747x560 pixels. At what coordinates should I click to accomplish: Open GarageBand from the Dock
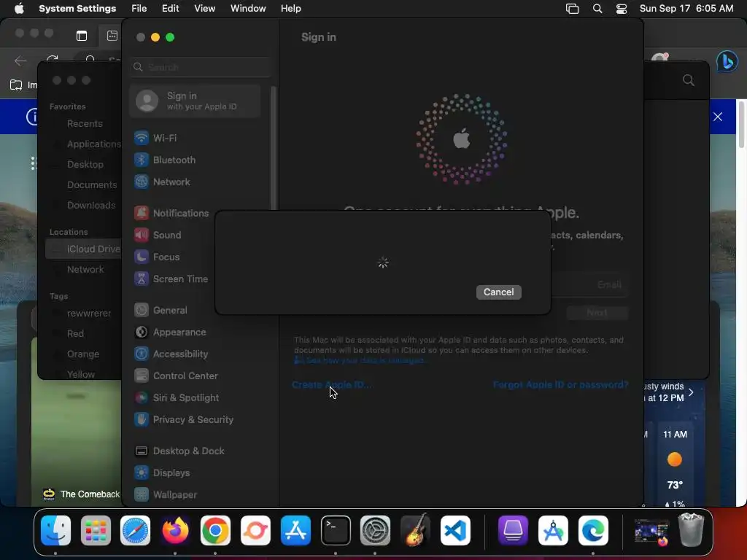coord(415,530)
